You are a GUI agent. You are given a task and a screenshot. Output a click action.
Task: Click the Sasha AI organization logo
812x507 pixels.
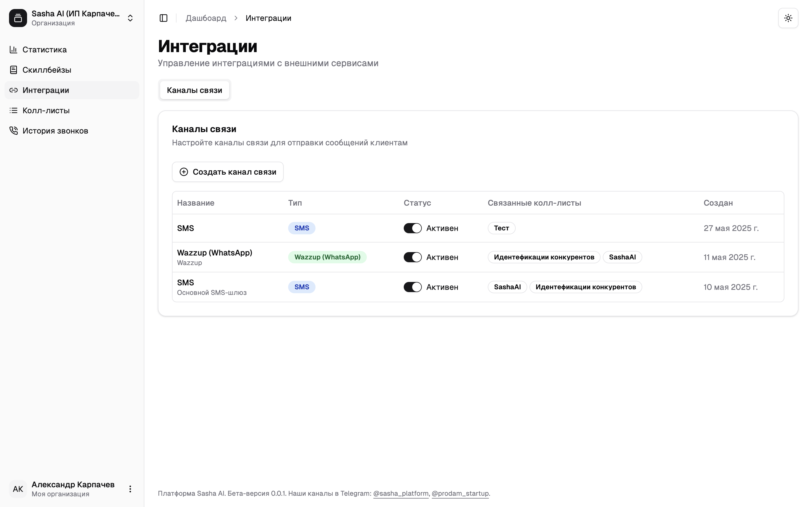point(18,18)
